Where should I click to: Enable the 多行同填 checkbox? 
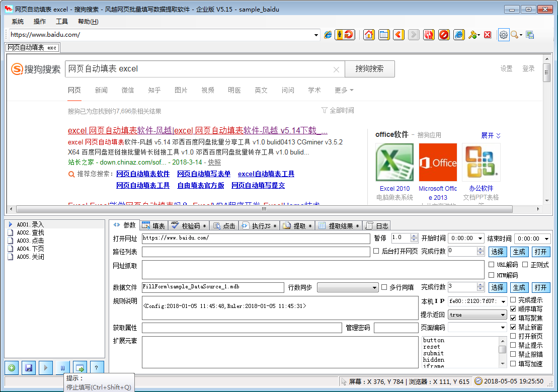(x=384, y=287)
